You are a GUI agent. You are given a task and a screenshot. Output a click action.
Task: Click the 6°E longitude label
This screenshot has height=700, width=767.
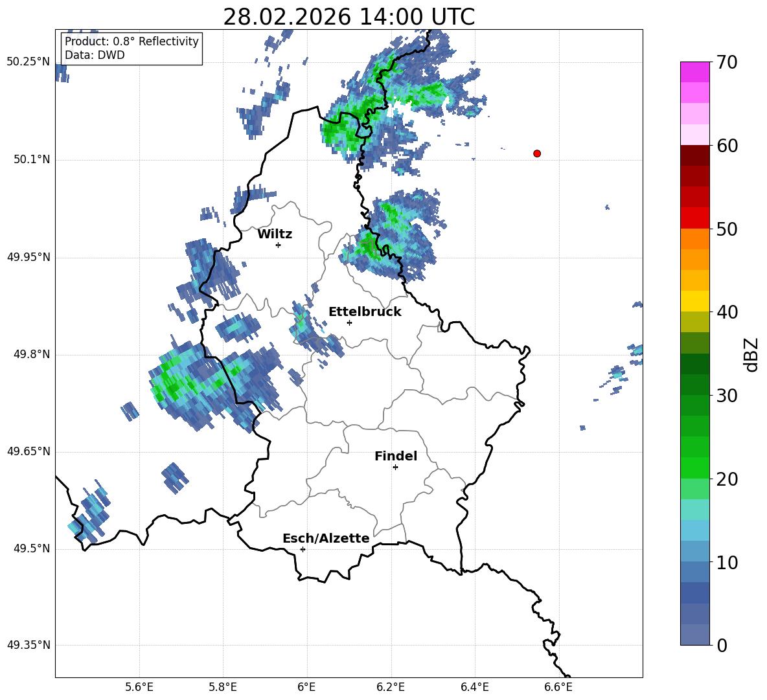(306, 687)
